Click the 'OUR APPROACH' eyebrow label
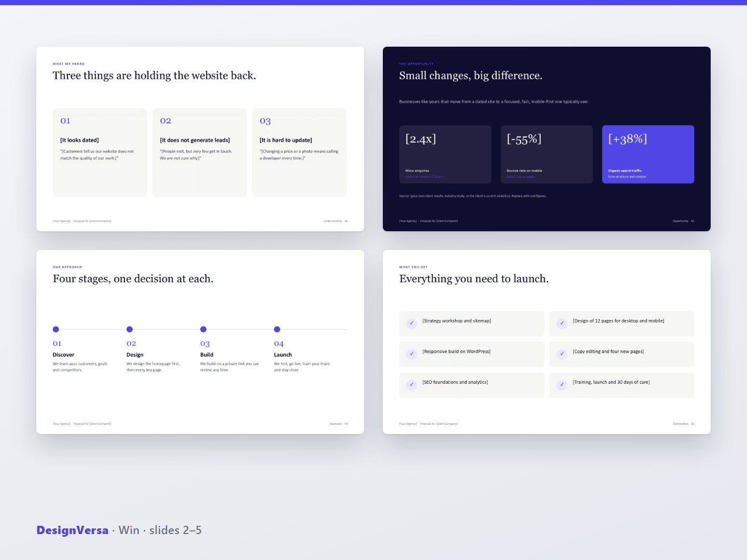 (x=67, y=267)
